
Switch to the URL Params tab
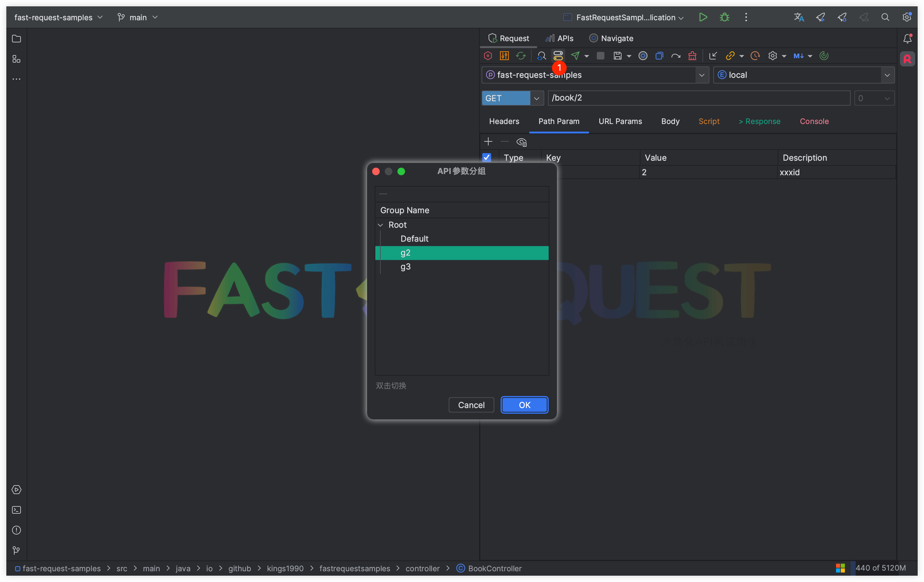click(x=620, y=121)
